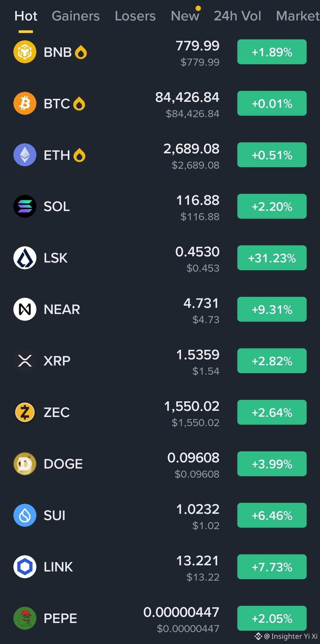Tap the BNB coin logo icon

(x=25, y=52)
